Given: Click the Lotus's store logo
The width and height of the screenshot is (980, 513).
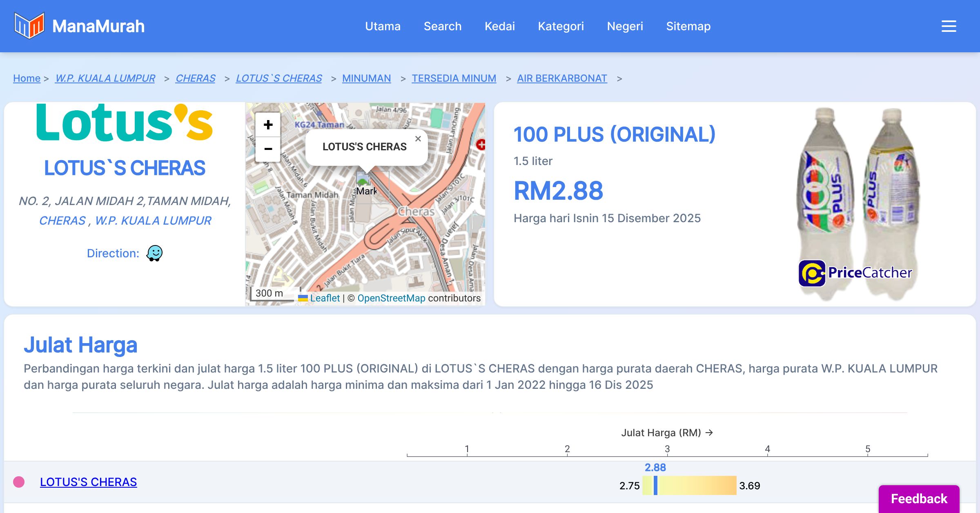Looking at the screenshot, I should pos(125,123).
